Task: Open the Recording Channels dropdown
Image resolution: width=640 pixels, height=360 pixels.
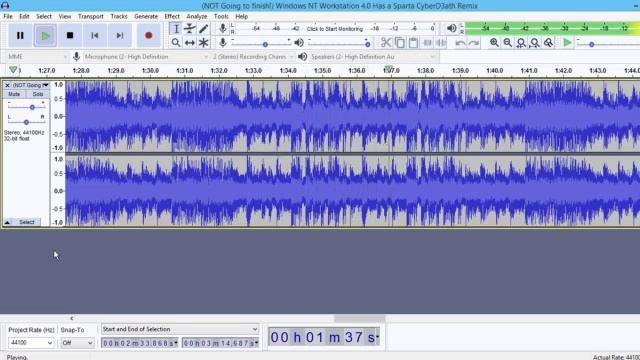Action: click(x=253, y=57)
